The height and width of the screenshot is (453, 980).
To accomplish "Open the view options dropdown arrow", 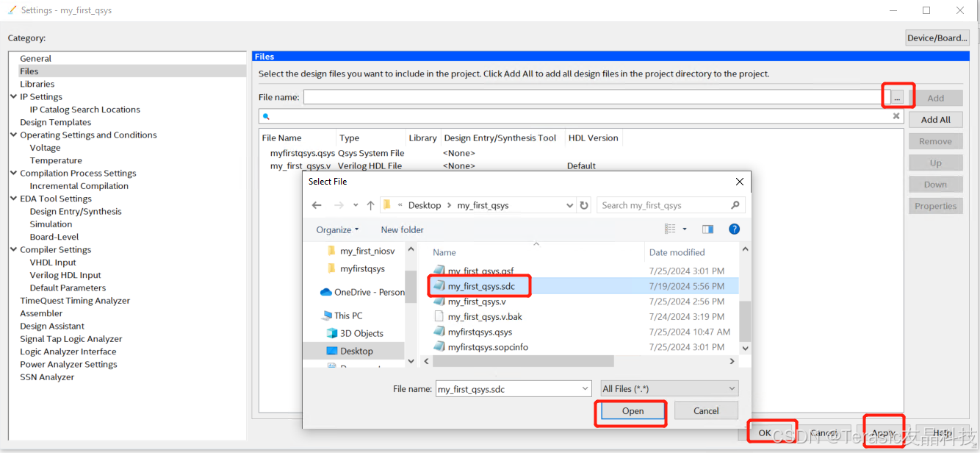I will (x=685, y=229).
